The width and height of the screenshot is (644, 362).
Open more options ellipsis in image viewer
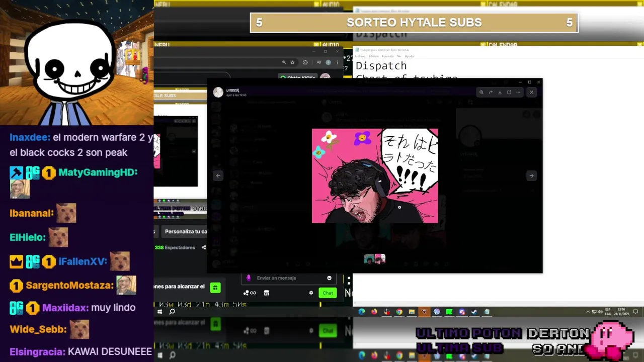[x=518, y=92]
